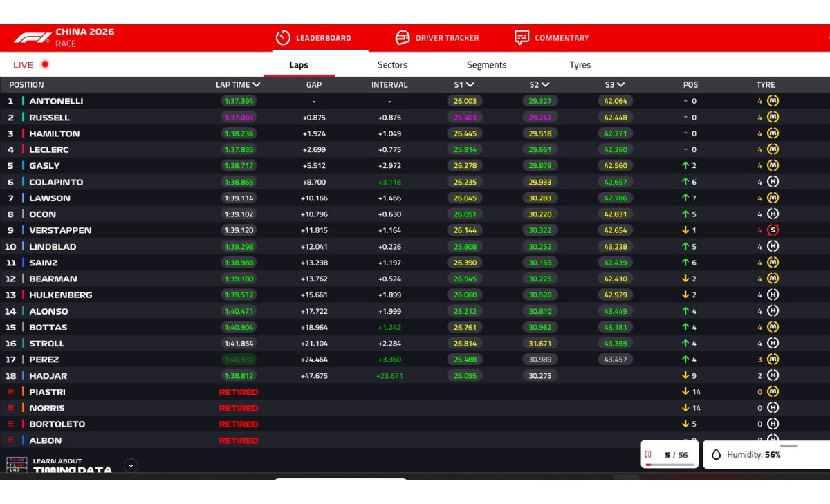830x504 pixels.
Task: Open the S1 sector column dropdown
Action: [470, 85]
